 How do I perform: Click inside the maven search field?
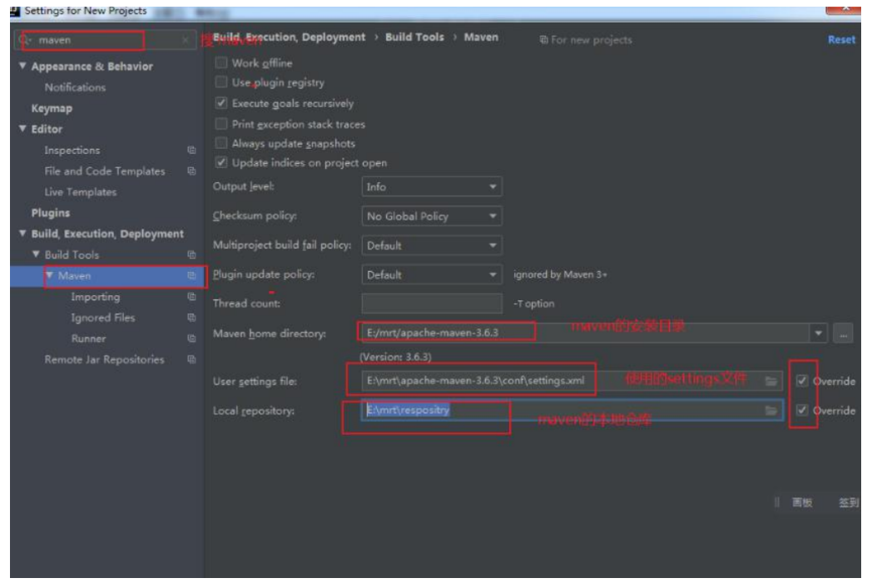[x=106, y=40]
